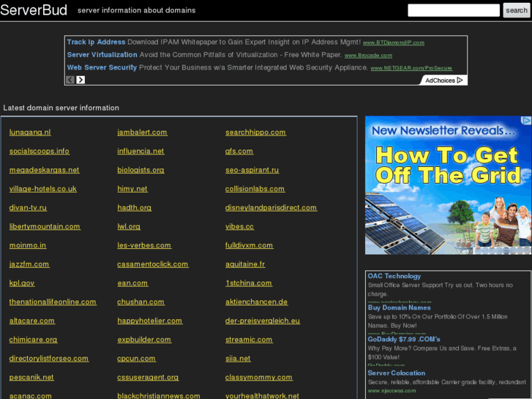Open happyhotelier.com domain info
The width and height of the screenshot is (532, 399).
click(x=149, y=321)
